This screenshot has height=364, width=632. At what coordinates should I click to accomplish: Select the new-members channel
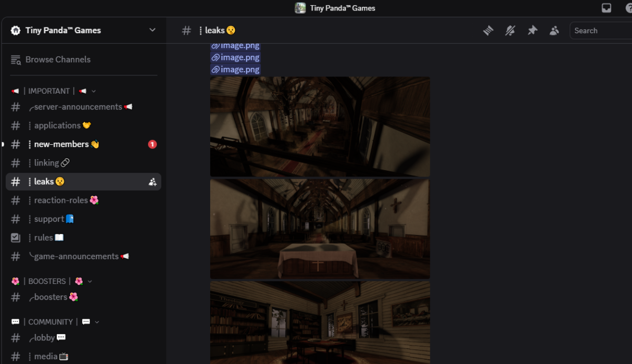point(84,144)
